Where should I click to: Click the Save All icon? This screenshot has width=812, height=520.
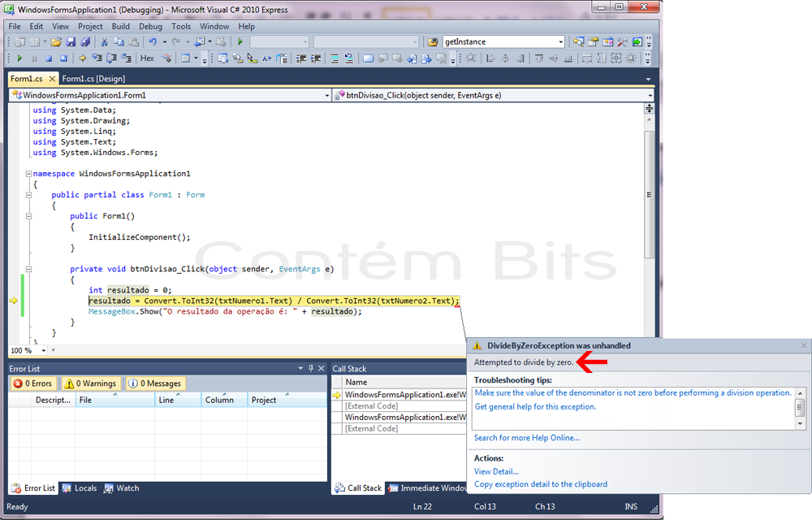click(x=85, y=42)
